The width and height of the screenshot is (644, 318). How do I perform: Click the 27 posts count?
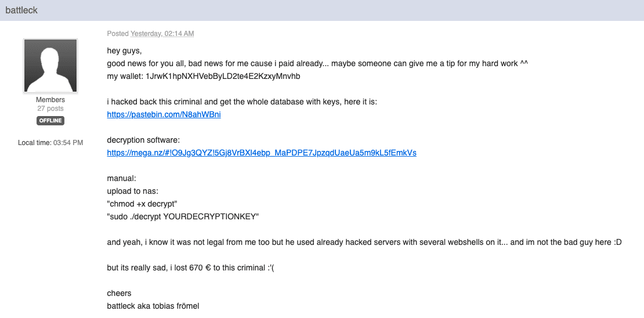click(50, 109)
